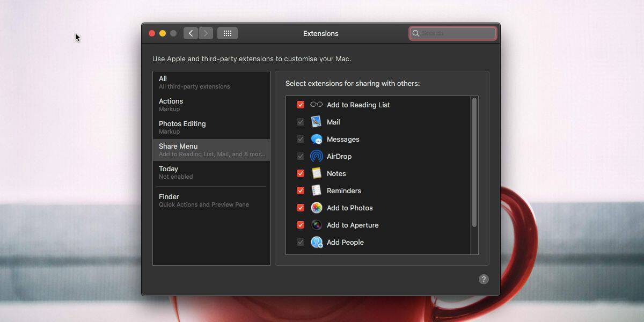644x322 pixels.
Task: Open the Today extensions category
Action: [211, 172]
